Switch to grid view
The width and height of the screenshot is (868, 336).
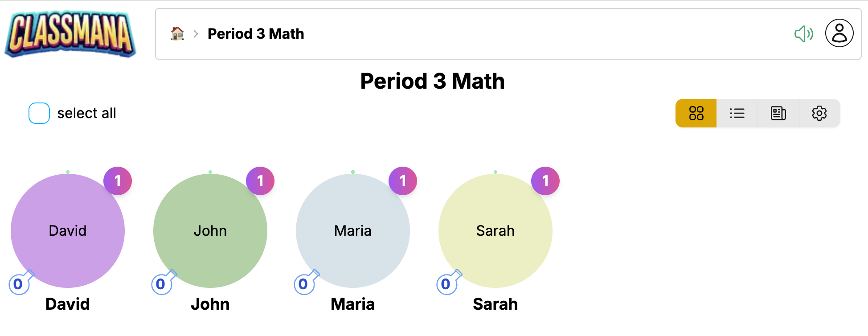tap(696, 113)
